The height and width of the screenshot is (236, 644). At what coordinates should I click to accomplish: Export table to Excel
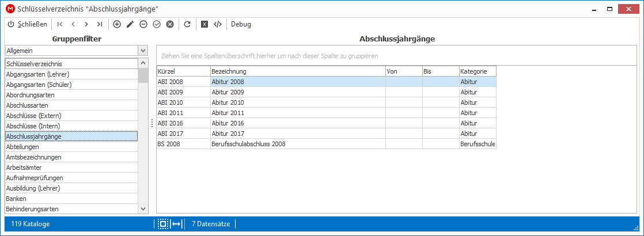[204, 24]
